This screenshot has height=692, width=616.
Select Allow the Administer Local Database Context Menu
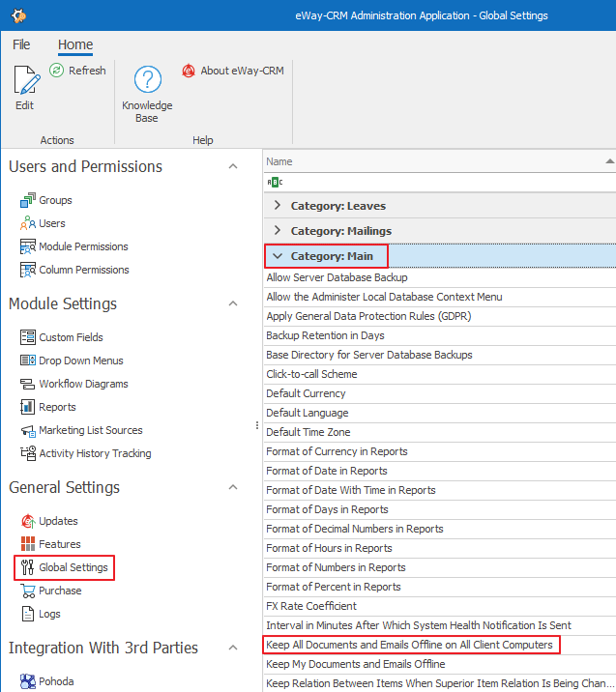tap(440, 297)
